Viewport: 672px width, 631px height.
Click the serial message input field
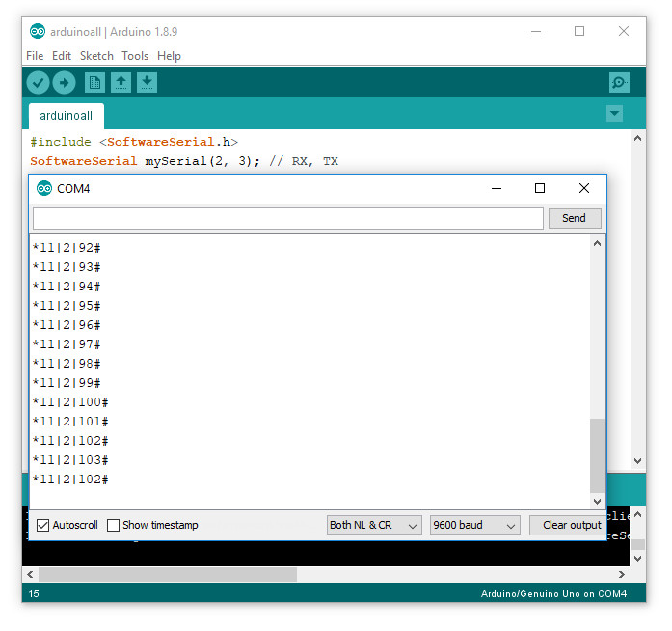point(288,218)
